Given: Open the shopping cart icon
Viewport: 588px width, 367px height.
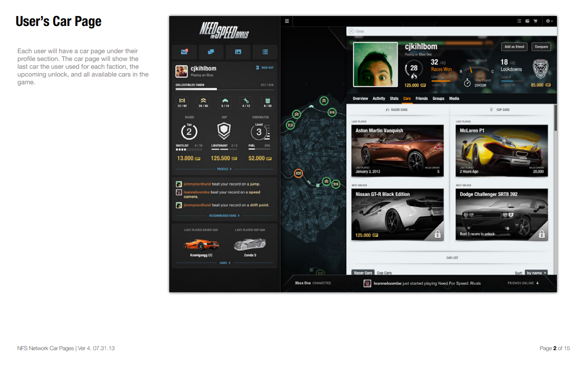Looking at the screenshot, I should point(536,21).
